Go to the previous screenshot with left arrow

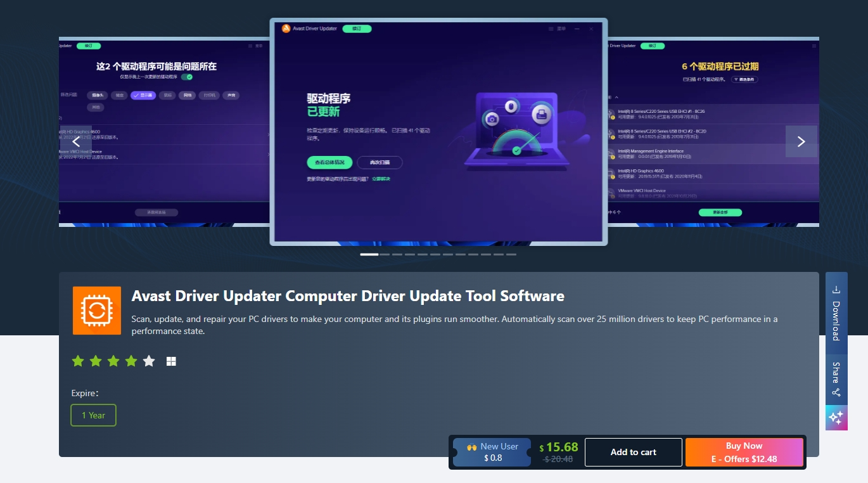point(77,141)
